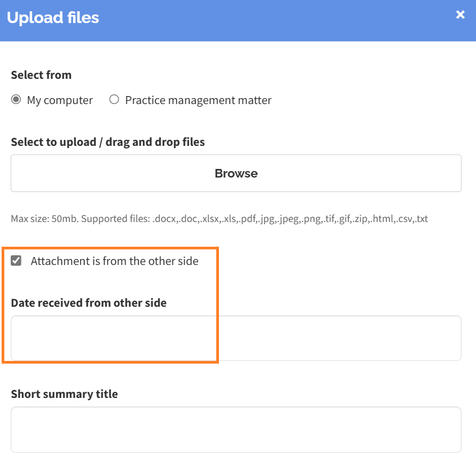The height and width of the screenshot is (458, 476).
Task: Choose the Practice management matter radio option
Action: pos(114,100)
